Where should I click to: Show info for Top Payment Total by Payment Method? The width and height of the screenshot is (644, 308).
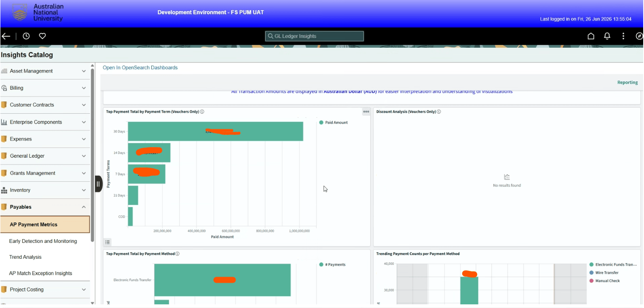tap(177, 254)
